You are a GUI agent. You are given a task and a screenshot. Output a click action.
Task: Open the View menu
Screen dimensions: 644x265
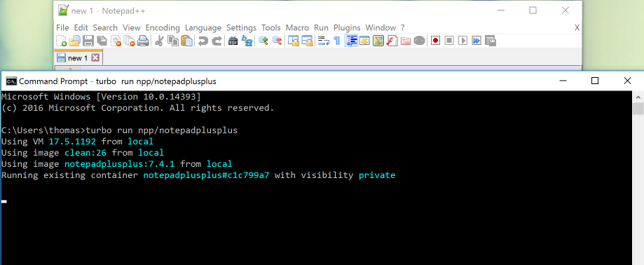[x=132, y=27]
